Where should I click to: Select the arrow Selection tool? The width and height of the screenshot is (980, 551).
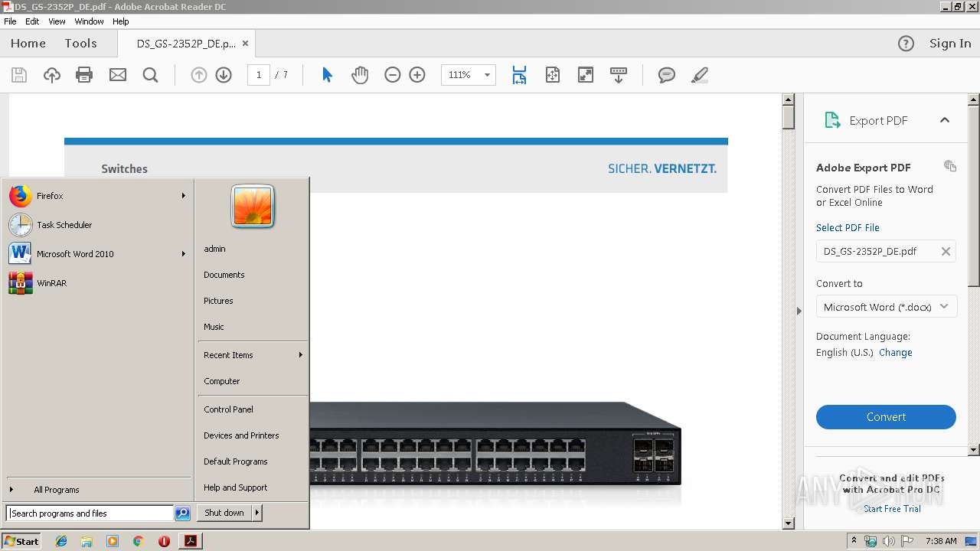point(327,75)
